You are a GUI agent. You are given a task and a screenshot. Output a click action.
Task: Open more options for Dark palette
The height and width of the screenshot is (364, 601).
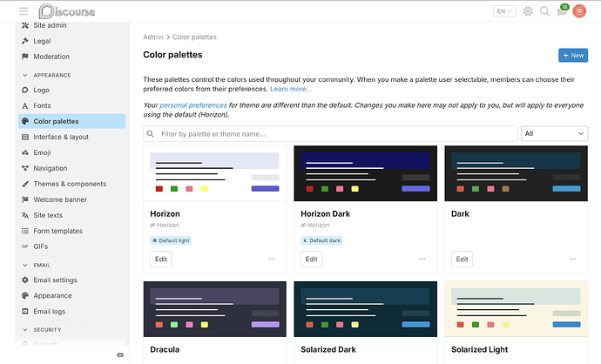[572, 259]
